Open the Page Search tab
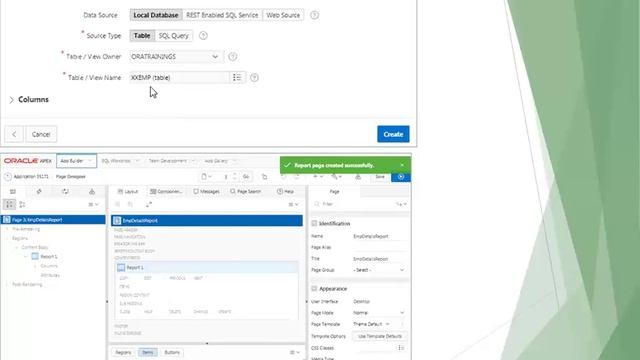The width and height of the screenshot is (640, 360). [x=245, y=191]
